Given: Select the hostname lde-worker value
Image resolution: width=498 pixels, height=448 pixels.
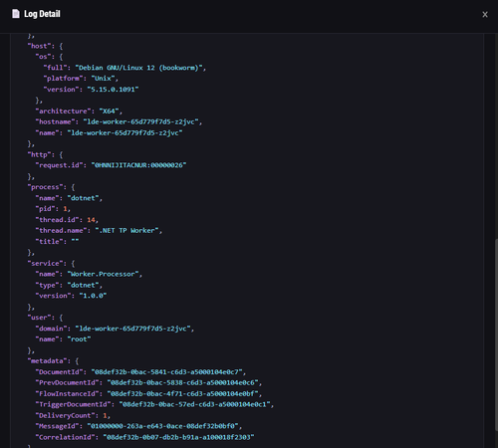Looking at the screenshot, I should click(x=140, y=121).
